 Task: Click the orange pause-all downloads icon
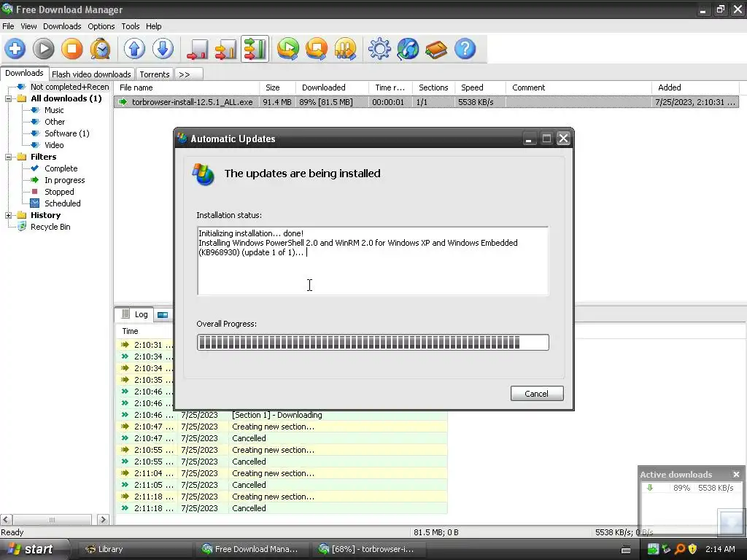pos(345,49)
